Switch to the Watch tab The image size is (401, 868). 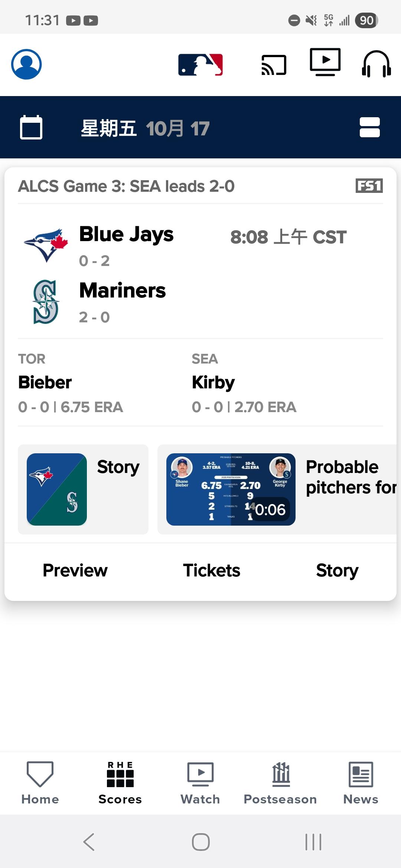[200, 783]
